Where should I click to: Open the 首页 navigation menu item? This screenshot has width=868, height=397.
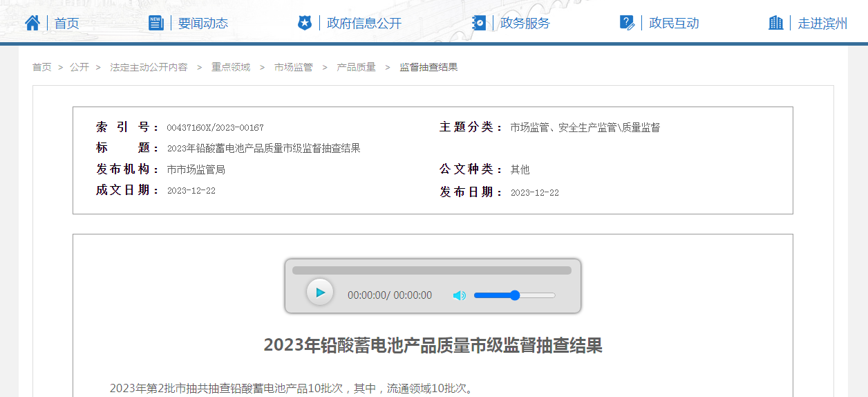point(67,24)
